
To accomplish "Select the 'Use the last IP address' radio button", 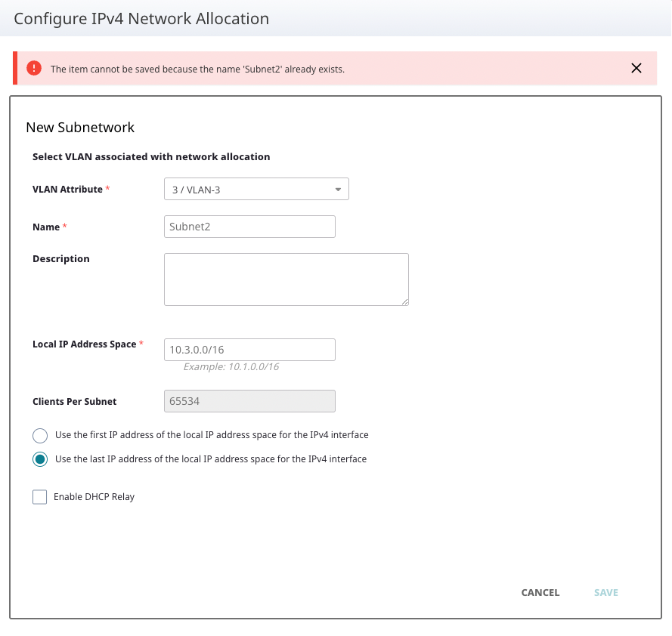I will point(40,459).
